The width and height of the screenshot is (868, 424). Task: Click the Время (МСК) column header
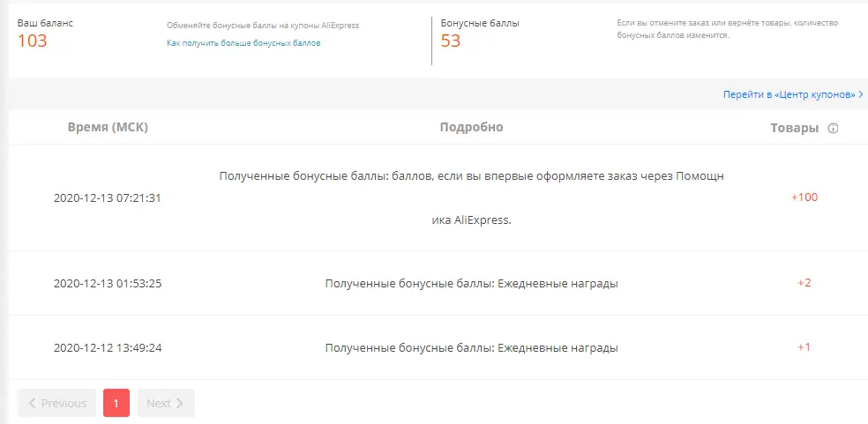[108, 127]
